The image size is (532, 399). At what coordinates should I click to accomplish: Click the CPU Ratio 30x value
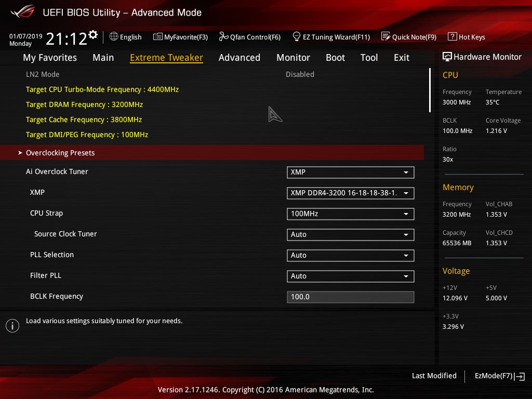coord(447,159)
